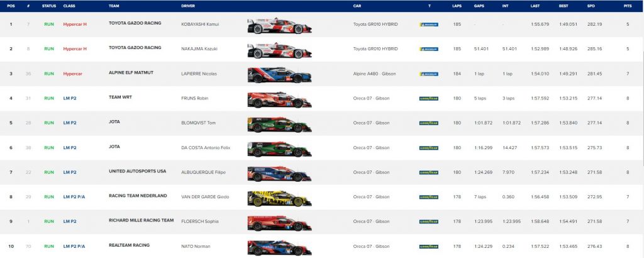Click best lap 1:48.926 value
This screenshot has width=644, height=258.
[x=568, y=49]
